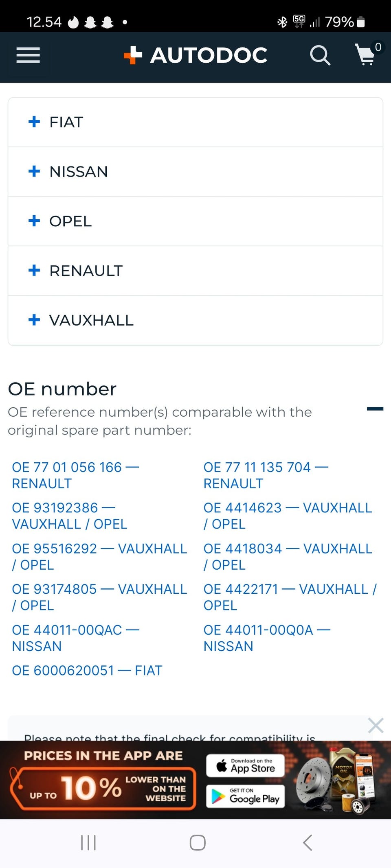
Task: Open OE 4422171 Vauxhall / Opel link
Action: [x=290, y=597]
